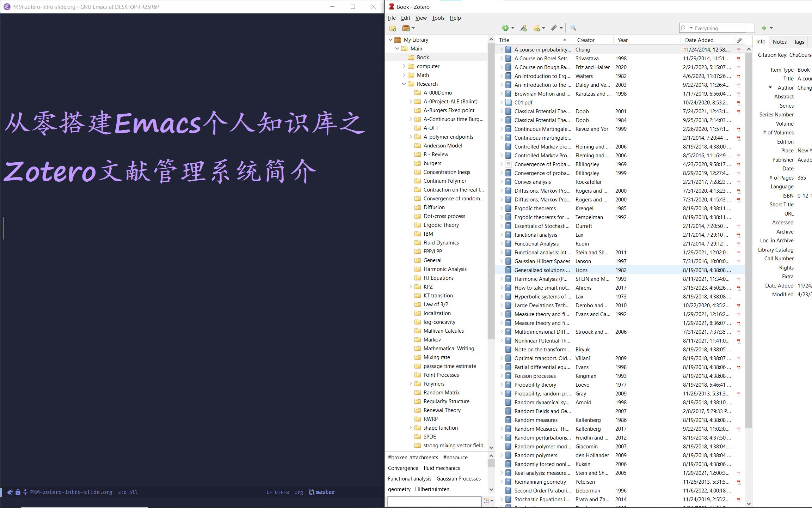Open search mode dropdown in search box
The width and height of the screenshot is (812, 508).
point(691,28)
